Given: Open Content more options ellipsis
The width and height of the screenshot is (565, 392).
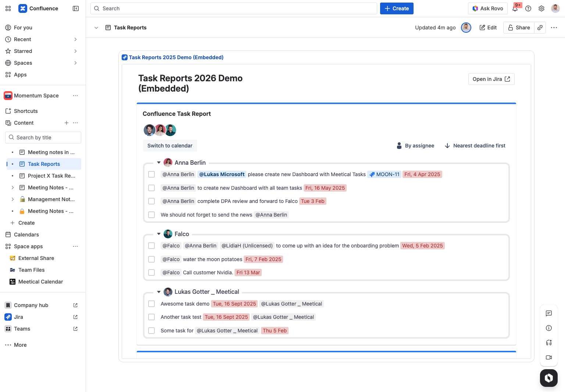Looking at the screenshot, I should click(75, 123).
